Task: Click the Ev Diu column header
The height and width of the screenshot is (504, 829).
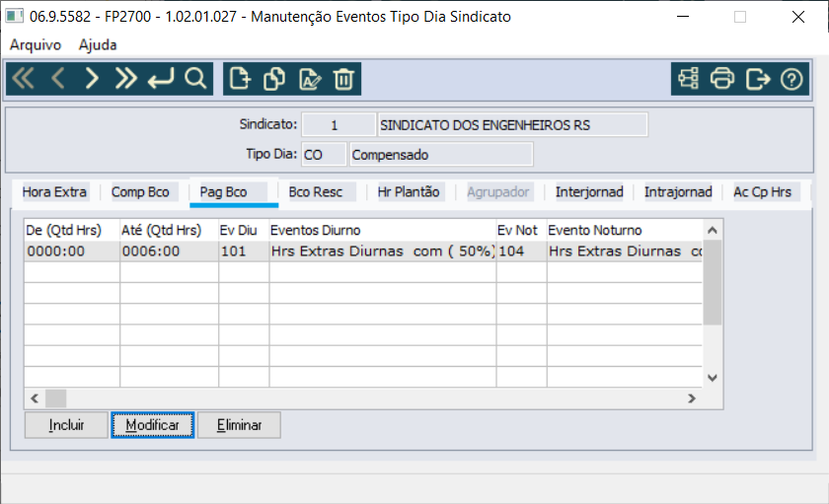Action: [244, 231]
